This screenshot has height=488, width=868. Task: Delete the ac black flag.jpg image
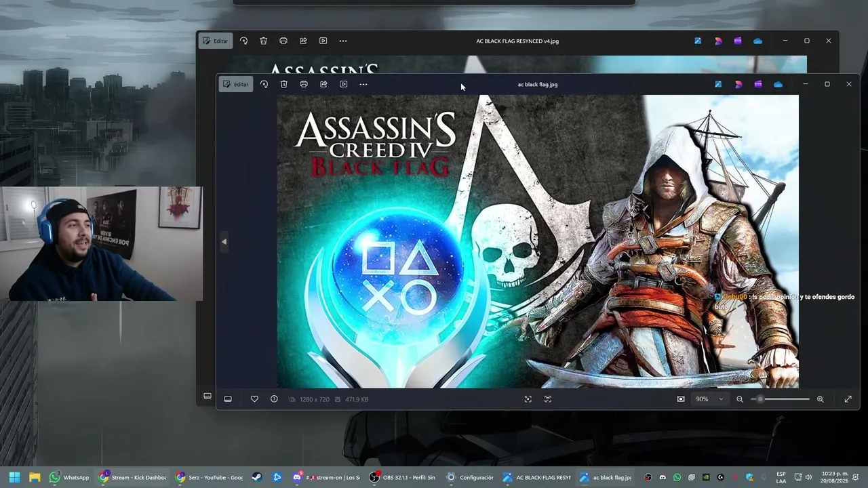click(283, 84)
